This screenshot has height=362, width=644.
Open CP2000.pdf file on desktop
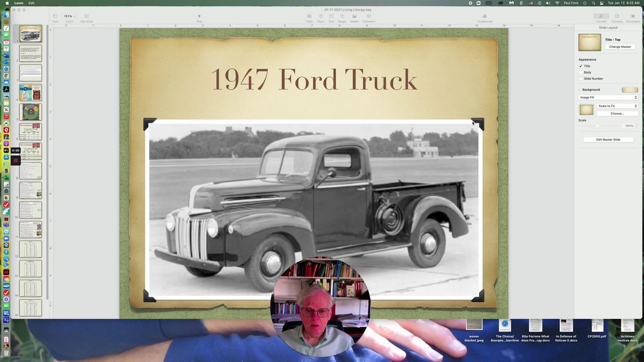click(x=597, y=329)
